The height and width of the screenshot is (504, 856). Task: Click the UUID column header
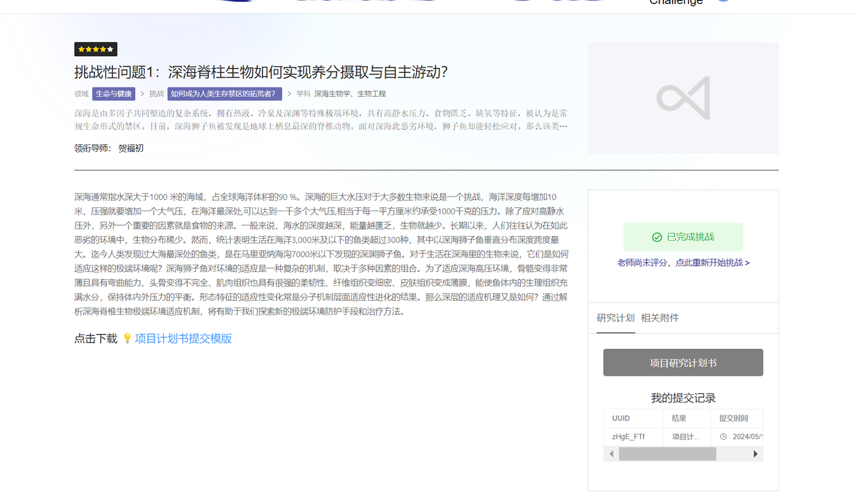point(633,418)
